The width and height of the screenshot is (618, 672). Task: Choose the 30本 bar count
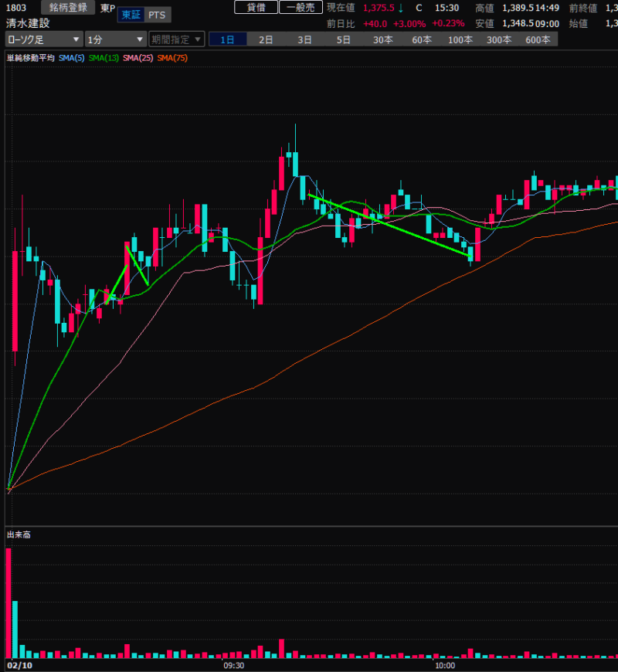[x=382, y=39]
